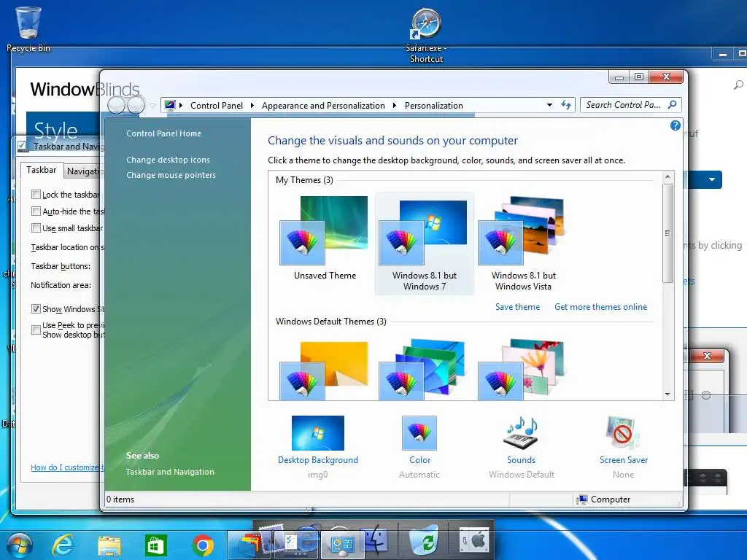Image resolution: width=747 pixels, height=560 pixels.
Task: Open the Recycle Bin desktop icon
Action: 28,28
